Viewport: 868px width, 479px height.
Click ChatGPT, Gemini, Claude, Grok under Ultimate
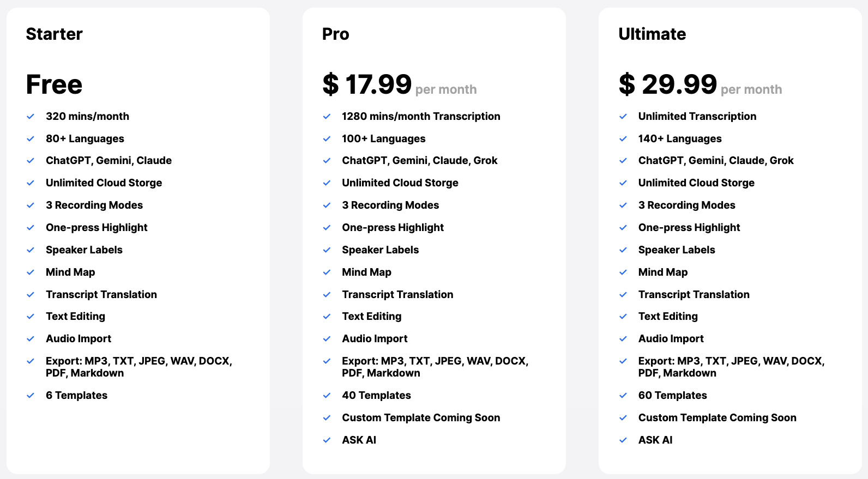coord(716,161)
